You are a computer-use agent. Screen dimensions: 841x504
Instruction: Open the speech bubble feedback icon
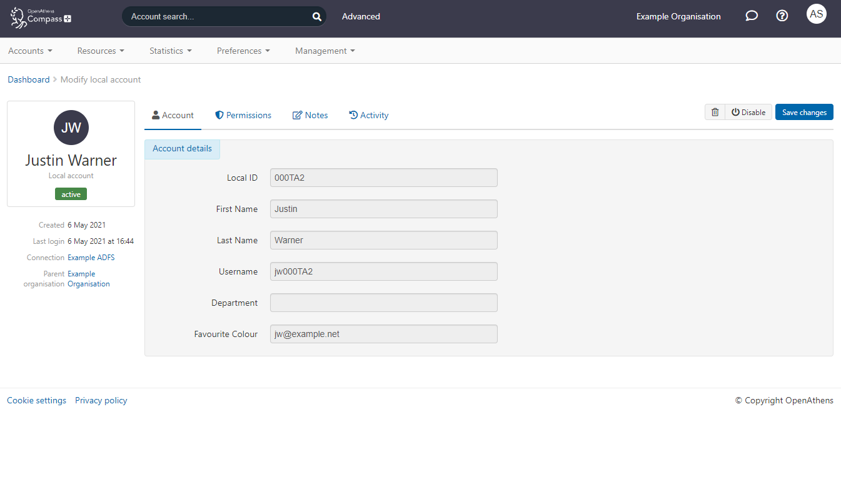(x=752, y=16)
